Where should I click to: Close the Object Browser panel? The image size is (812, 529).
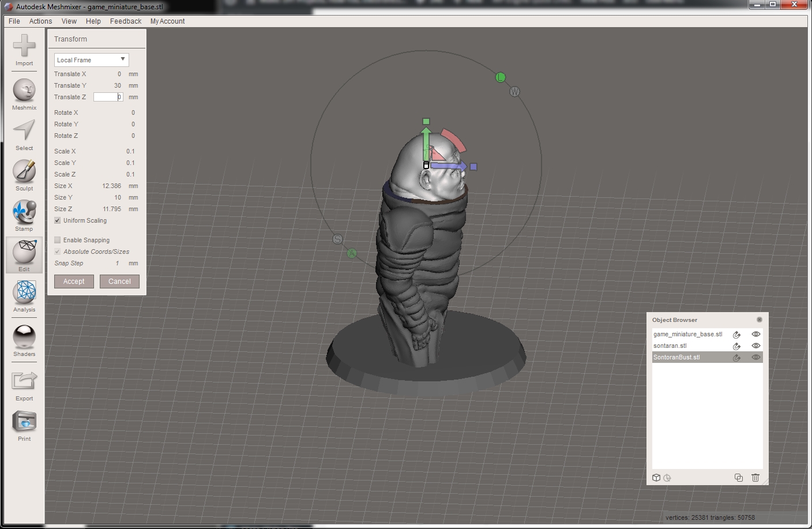click(759, 320)
